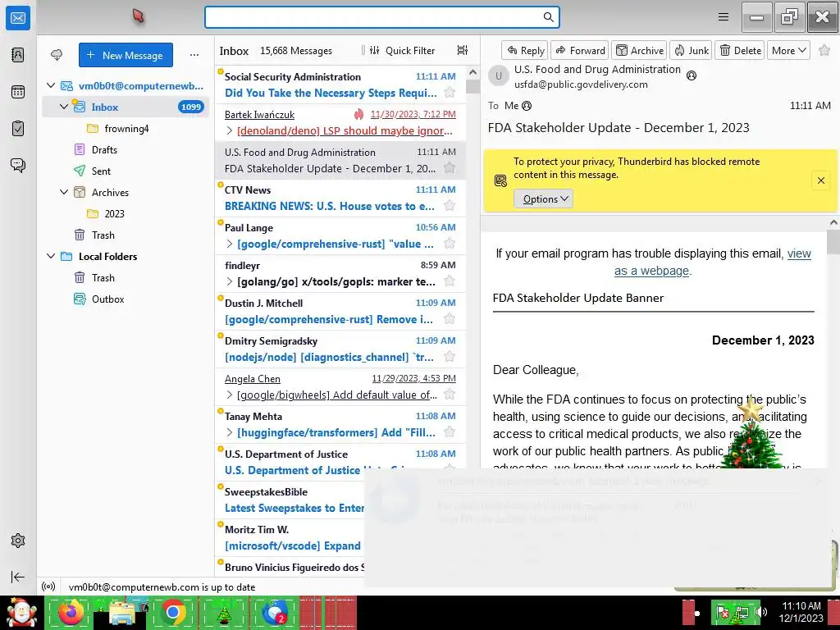
Task: Collapse Local Folders tree
Action: (x=51, y=256)
